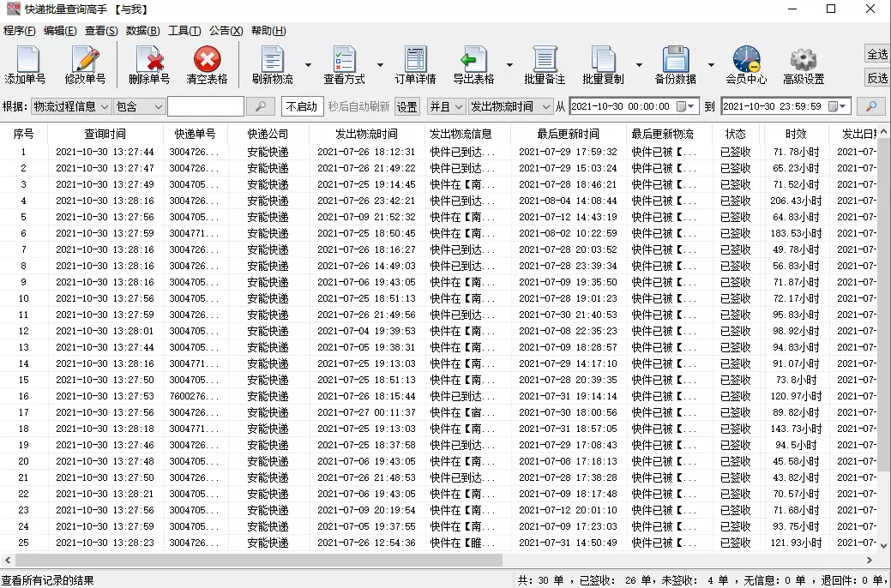This screenshot has height=588, width=891.
Task: Open the start date calendar dropdown
Action: (x=685, y=106)
